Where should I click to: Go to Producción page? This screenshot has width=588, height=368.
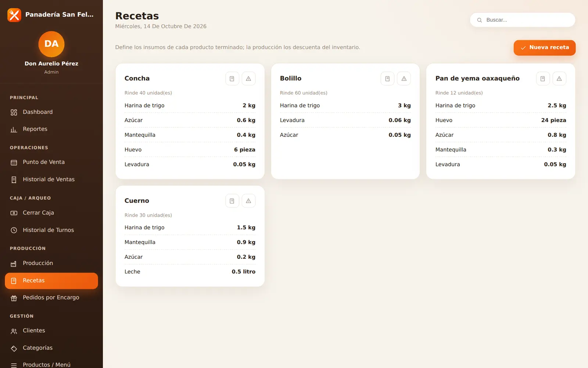tap(51, 263)
